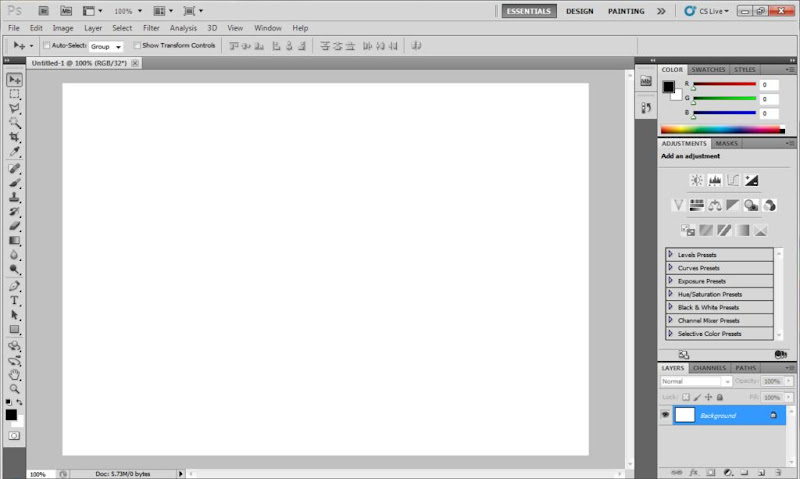Launch Mini Bridge from the application bar

tap(66, 11)
